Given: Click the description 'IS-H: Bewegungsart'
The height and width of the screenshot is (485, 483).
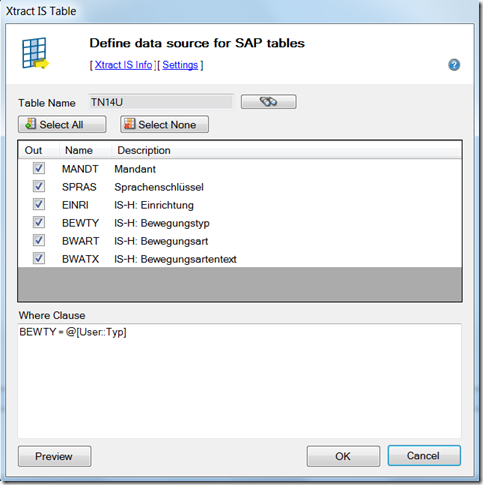Looking at the screenshot, I should click(161, 241).
